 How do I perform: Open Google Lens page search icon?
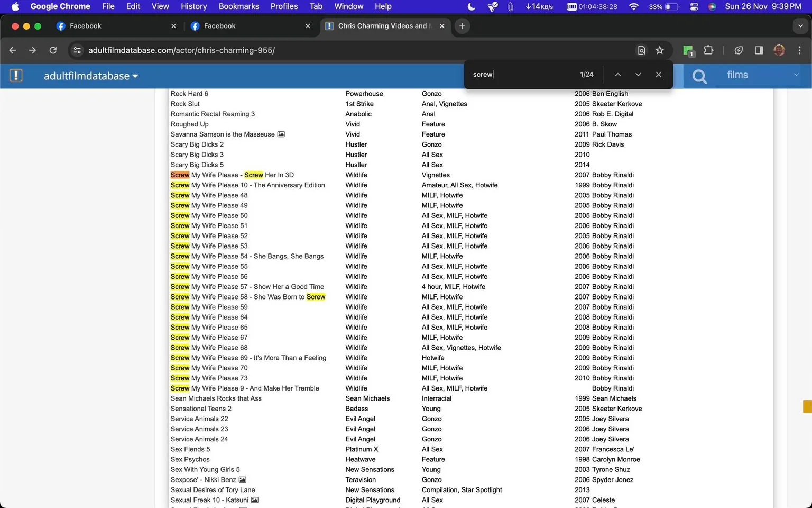click(641, 50)
